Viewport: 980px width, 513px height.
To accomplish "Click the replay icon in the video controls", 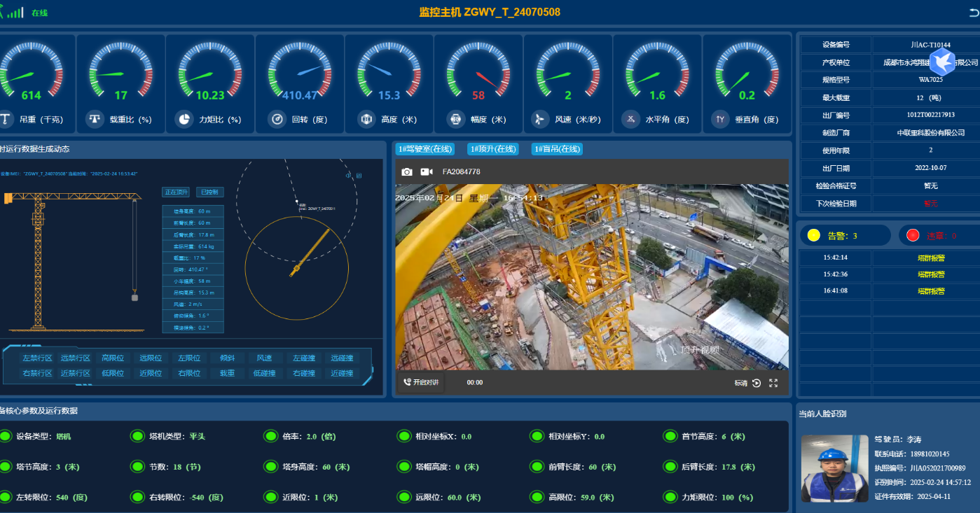I will click(x=757, y=383).
